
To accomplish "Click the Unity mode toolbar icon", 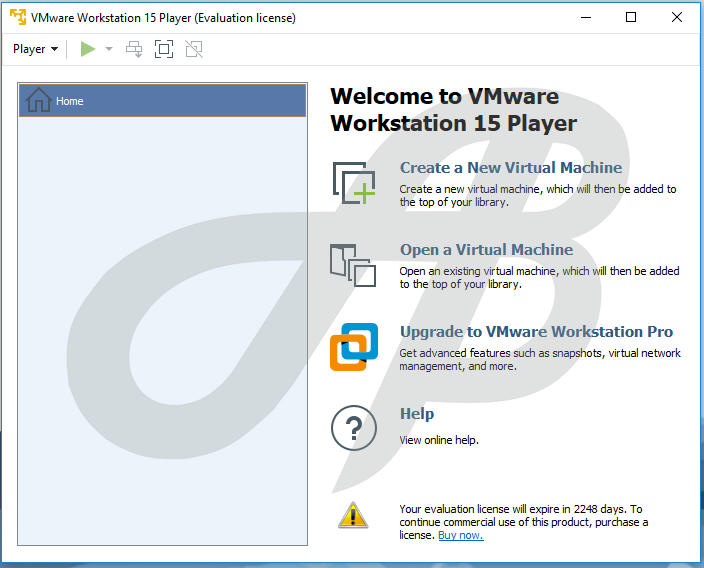I will (x=194, y=49).
